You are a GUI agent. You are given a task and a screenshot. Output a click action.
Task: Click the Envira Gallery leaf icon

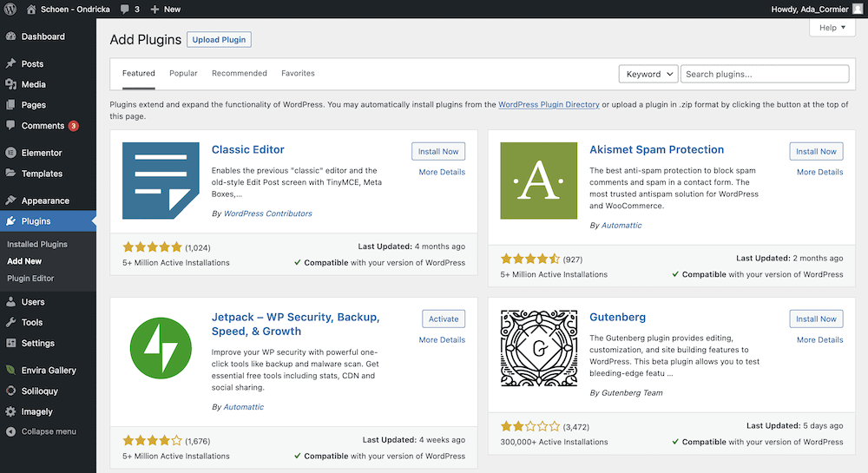tap(10, 370)
